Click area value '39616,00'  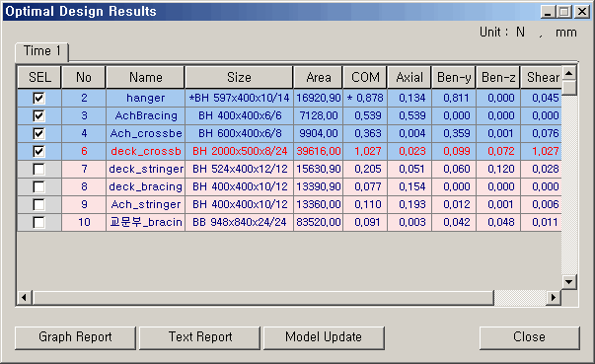click(x=319, y=152)
